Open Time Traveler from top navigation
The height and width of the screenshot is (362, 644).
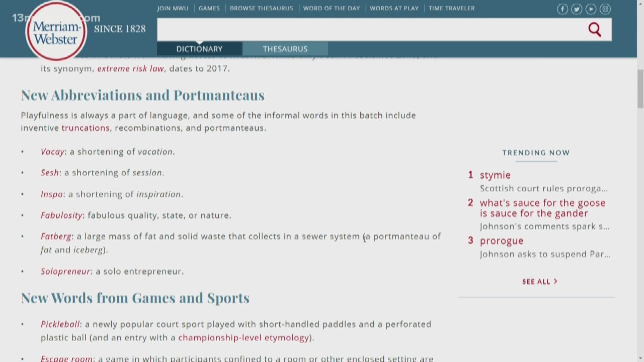point(451,8)
